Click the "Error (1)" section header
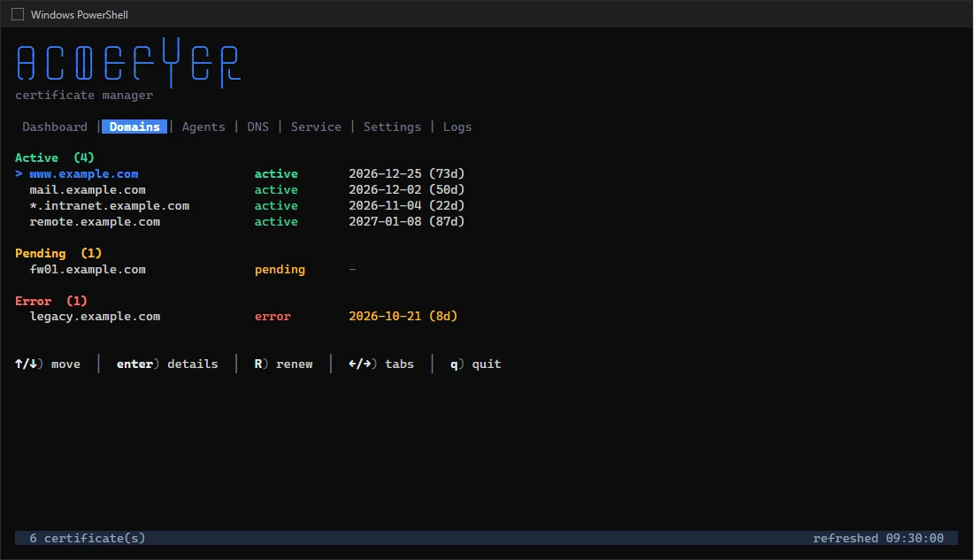The height and width of the screenshot is (560, 974). (x=51, y=301)
